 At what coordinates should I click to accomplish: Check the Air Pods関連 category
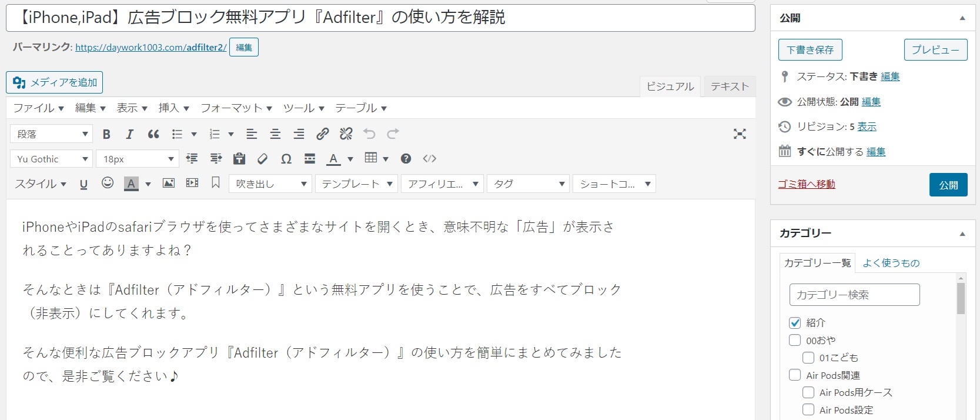pos(795,375)
